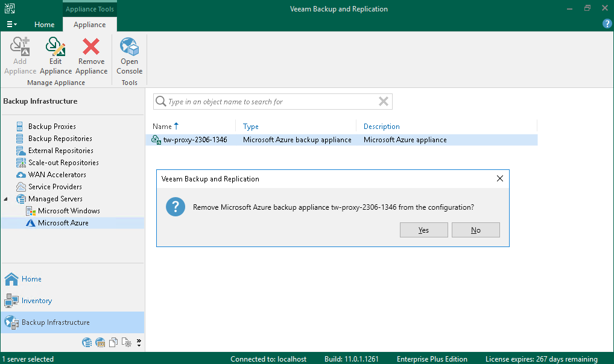Image resolution: width=614 pixels, height=364 pixels.
Task: Select Microsoft Windows under Managed Servers
Action: tap(69, 211)
